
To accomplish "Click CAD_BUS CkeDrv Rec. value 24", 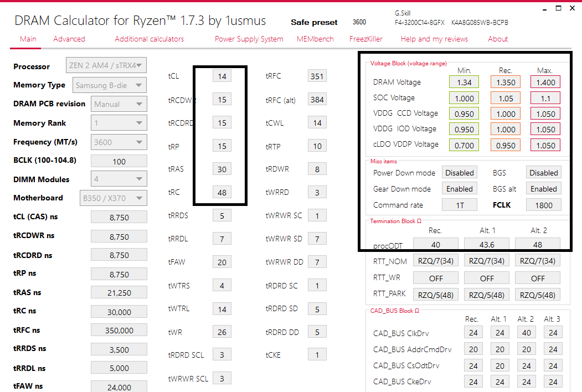I will pyautogui.click(x=473, y=381).
